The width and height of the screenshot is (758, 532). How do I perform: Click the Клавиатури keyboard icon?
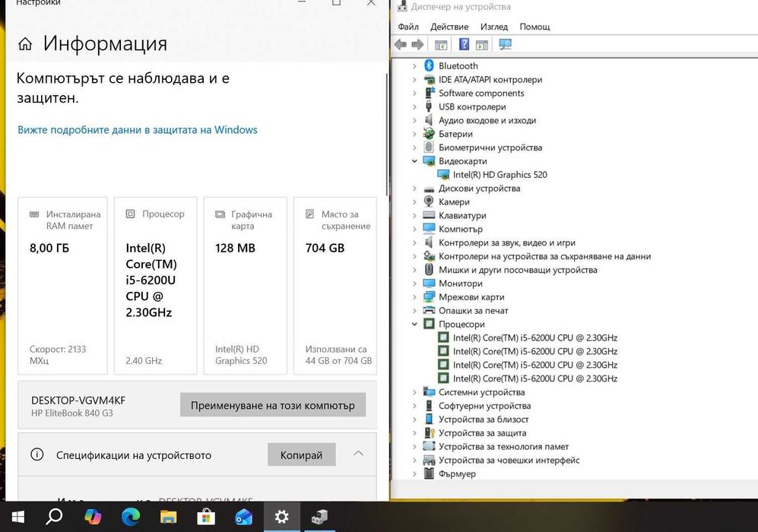pyautogui.click(x=429, y=215)
